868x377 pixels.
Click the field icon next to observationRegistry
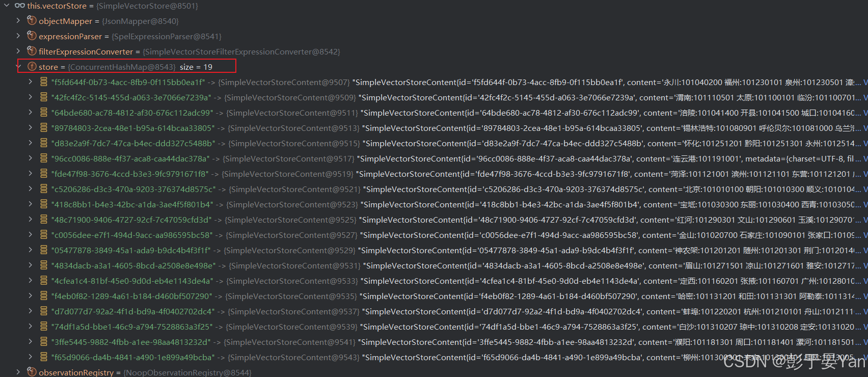coord(32,372)
